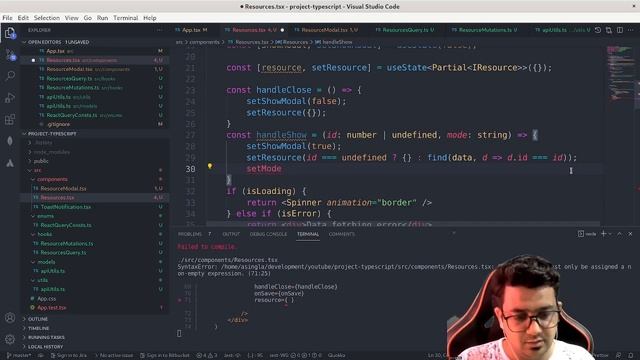Open the Go menu
This screenshot has width=640, height=360.
coord(88,18)
